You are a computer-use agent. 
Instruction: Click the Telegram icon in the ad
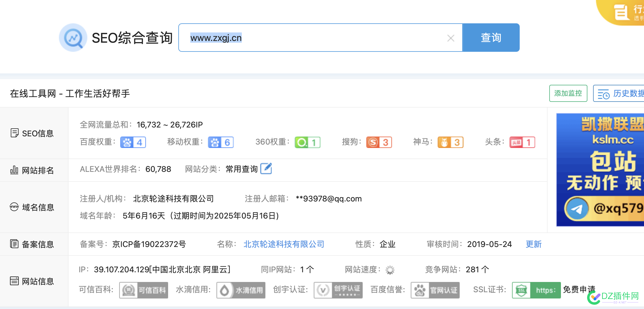coord(577,209)
